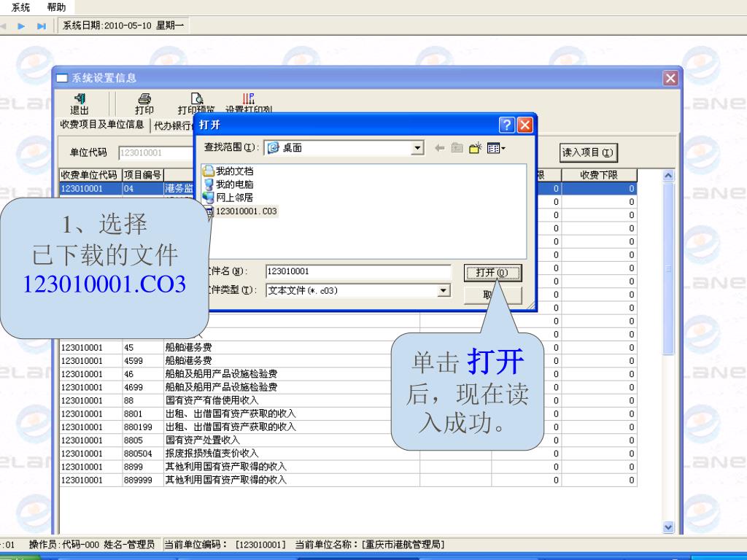Close the 系统设置信息 window
Viewport: 747px width, 560px height.
(x=670, y=78)
